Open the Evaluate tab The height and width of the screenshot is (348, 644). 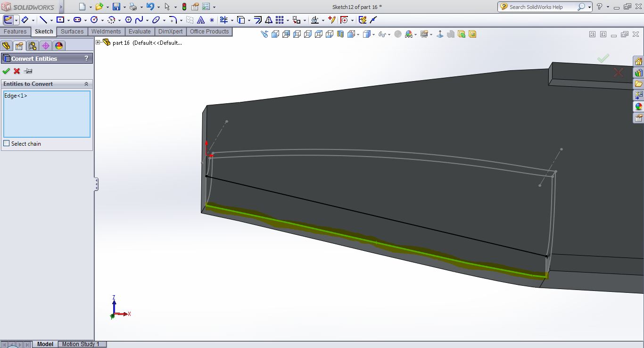coord(140,32)
